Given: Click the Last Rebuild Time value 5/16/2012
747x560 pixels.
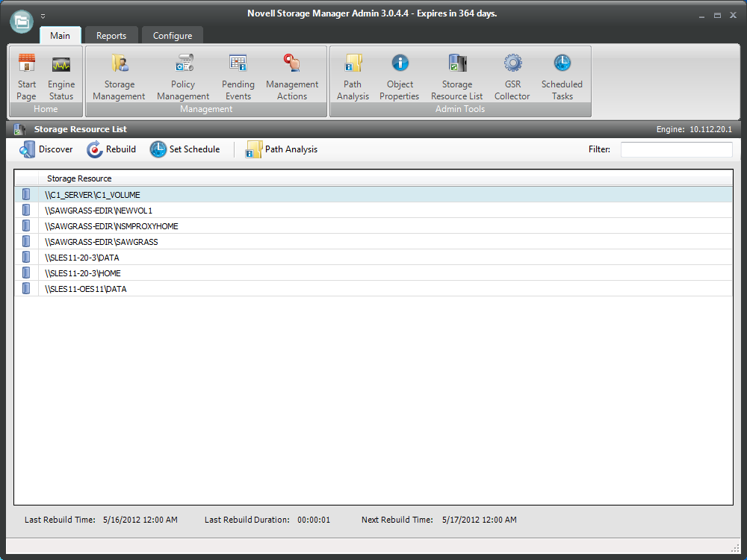Looking at the screenshot, I should (140, 520).
